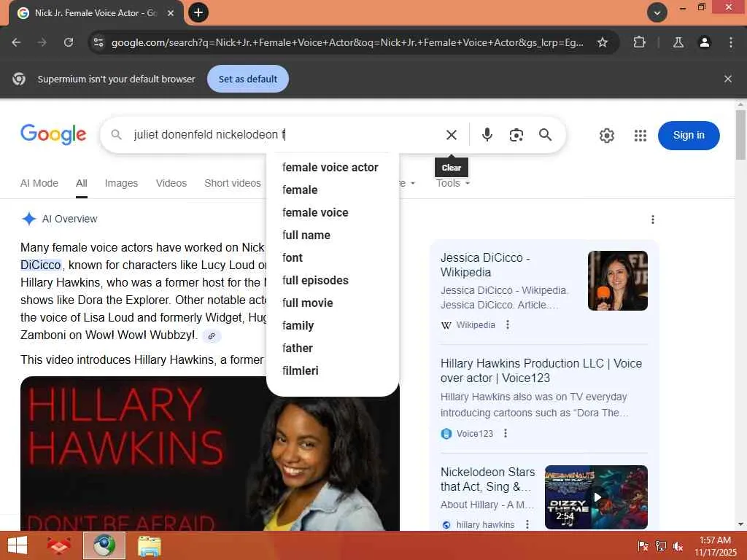Image resolution: width=747 pixels, height=560 pixels.
Task: Open site information icon in address bar
Action: click(x=98, y=42)
